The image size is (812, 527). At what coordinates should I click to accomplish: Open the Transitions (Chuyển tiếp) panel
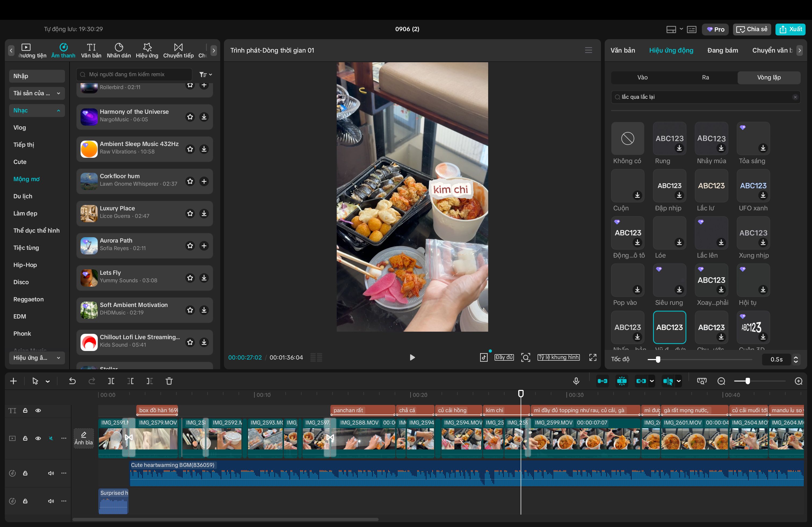click(x=179, y=50)
